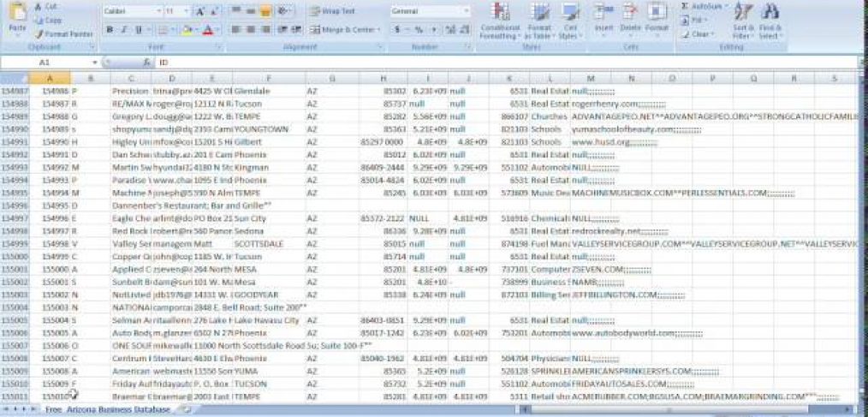The width and height of the screenshot is (868, 417).
Task: Open the Clear eraser menu
Action: point(698,33)
